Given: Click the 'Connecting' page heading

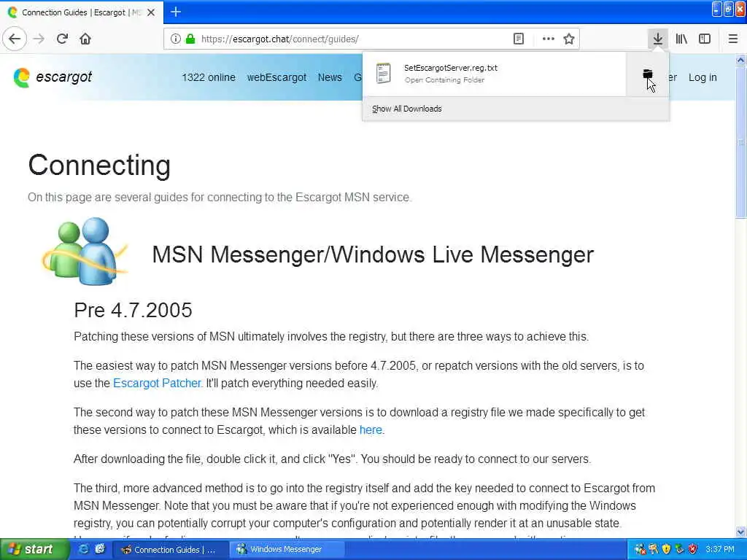Looking at the screenshot, I should pyautogui.click(x=99, y=166).
